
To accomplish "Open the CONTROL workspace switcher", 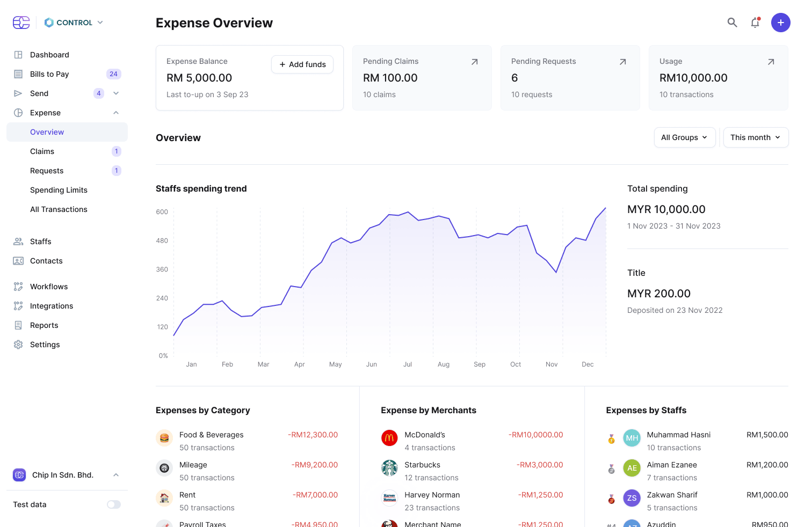I will [x=74, y=23].
